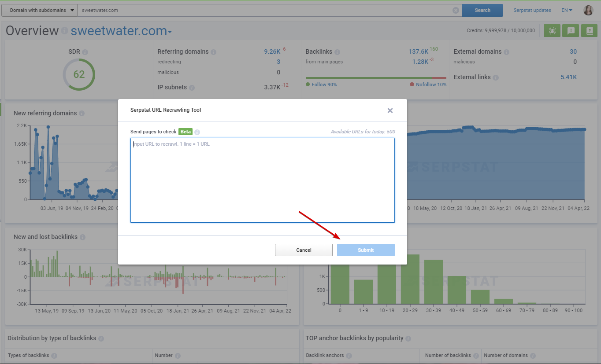Click the Cancel button

coord(304,250)
